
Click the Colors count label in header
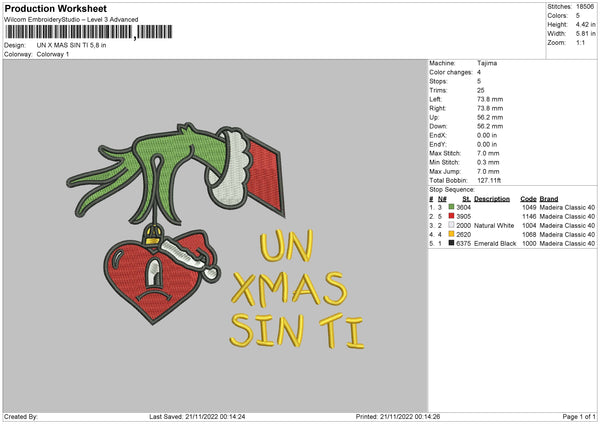[x=557, y=16]
